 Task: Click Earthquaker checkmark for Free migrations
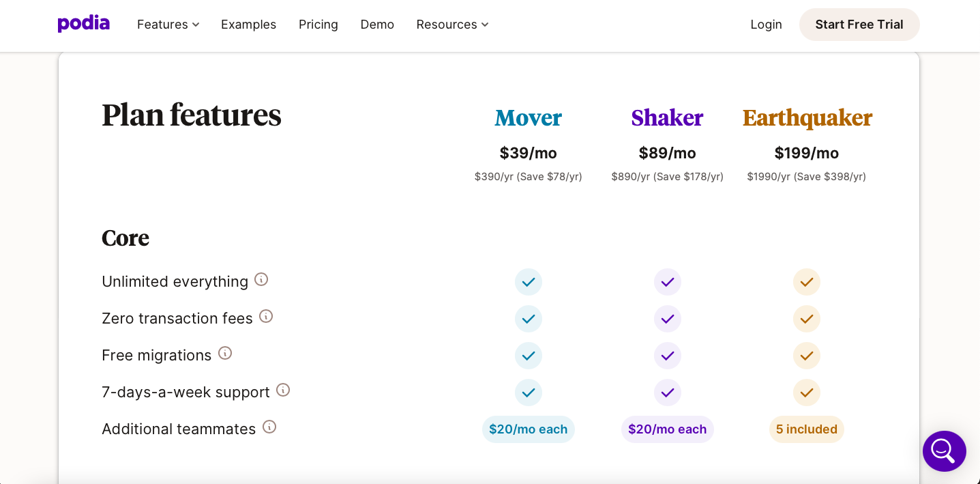point(806,356)
